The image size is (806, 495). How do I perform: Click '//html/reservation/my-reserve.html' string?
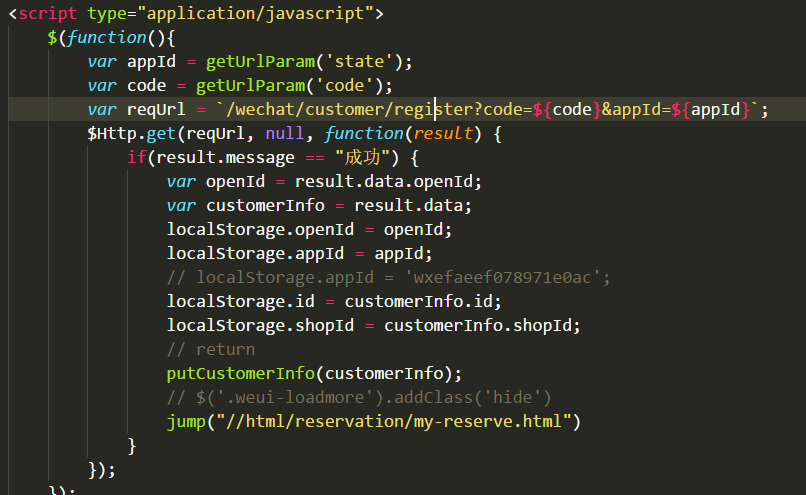point(393,421)
